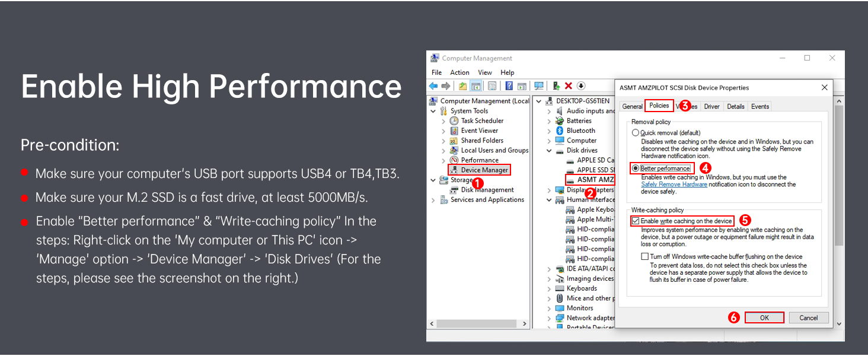Click the update driver icon with green arrow
The height and width of the screenshot is (356, 868).
556,86
